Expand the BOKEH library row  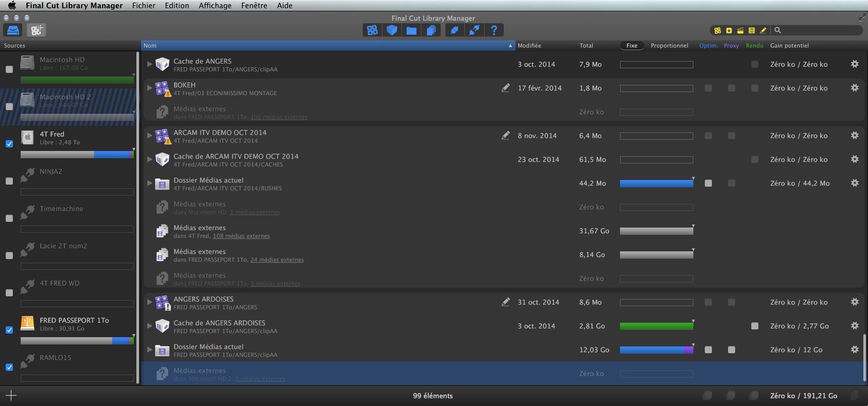[x=149, y=88]
